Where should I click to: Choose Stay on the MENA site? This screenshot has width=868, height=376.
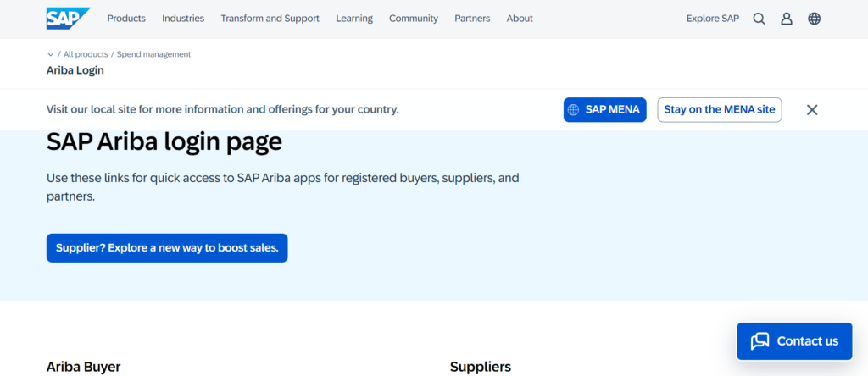tap(719, 110)
